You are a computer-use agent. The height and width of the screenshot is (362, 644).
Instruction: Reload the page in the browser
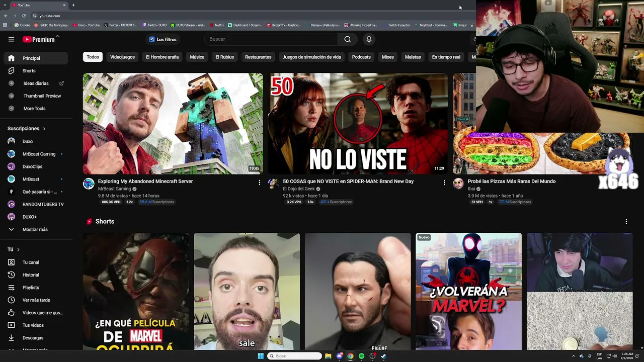(24, 16)
